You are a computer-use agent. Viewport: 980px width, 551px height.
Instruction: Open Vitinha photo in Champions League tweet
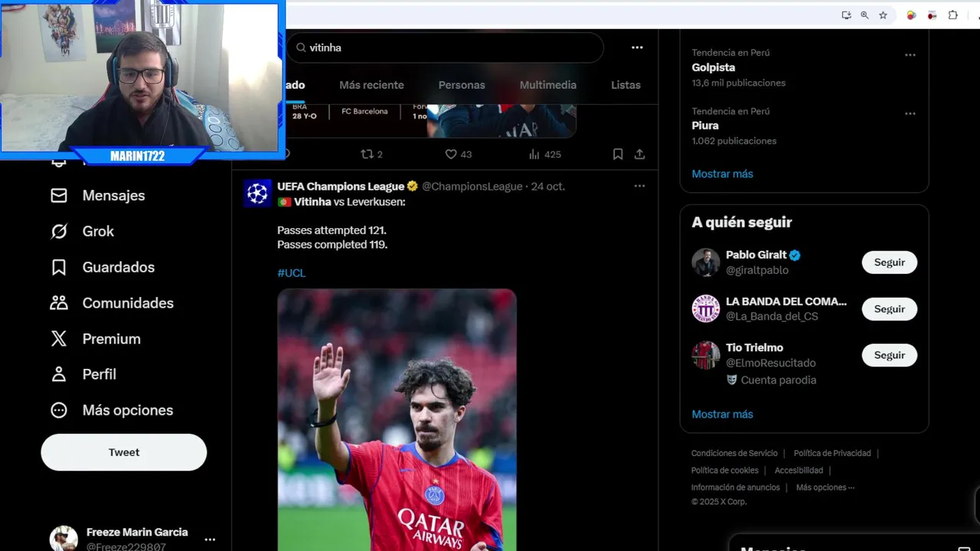point(397,419)
